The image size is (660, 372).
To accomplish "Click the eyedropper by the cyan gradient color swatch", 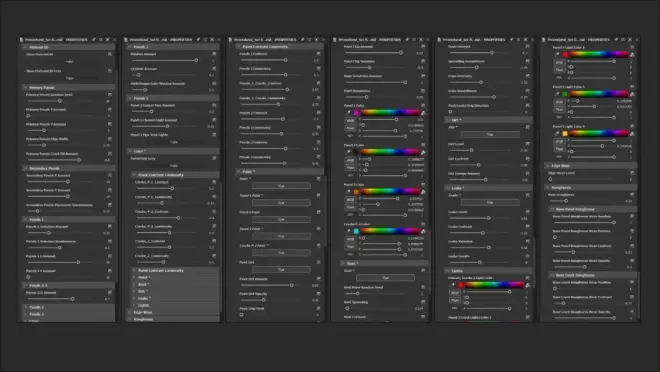I will (348, 231).
